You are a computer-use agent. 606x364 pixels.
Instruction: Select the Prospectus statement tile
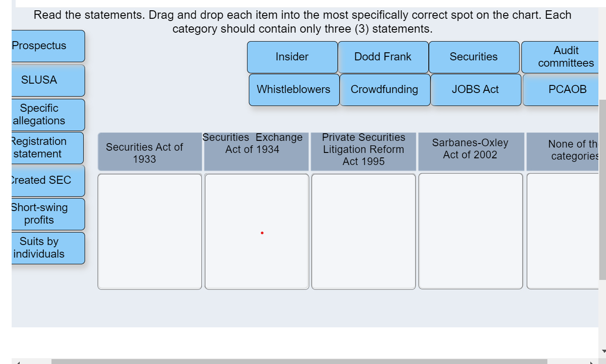click(x=39, y=46)
